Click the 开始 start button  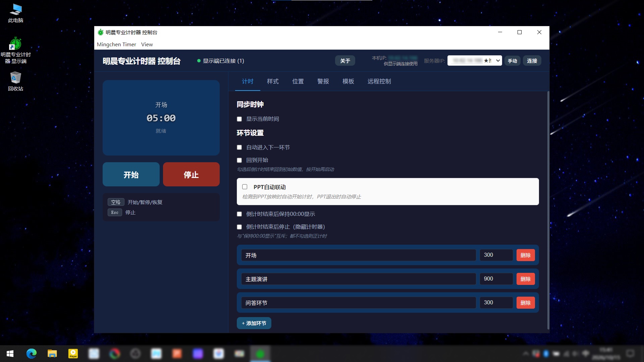tap(131, 174)
